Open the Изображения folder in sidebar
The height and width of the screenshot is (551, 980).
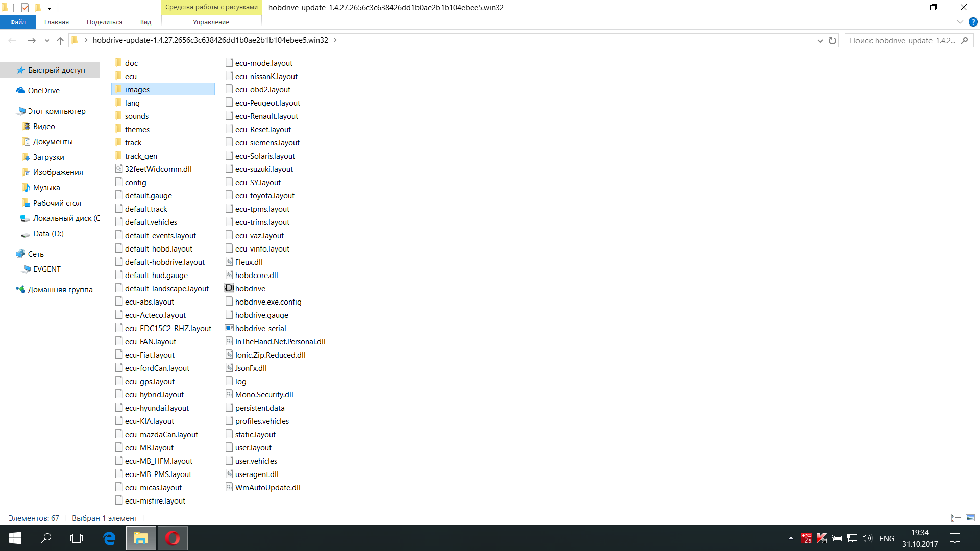(x=58, y=172)
